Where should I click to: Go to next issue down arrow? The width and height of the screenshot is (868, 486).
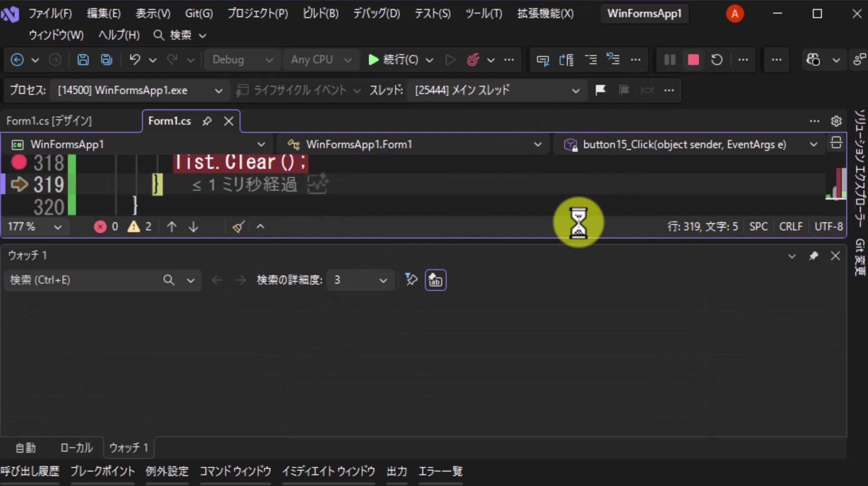pos(193,227)
